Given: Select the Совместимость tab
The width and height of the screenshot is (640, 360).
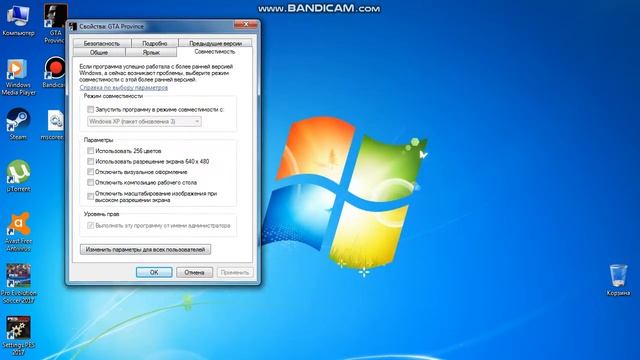Looking at the screenshot, I should click(215, 52).
